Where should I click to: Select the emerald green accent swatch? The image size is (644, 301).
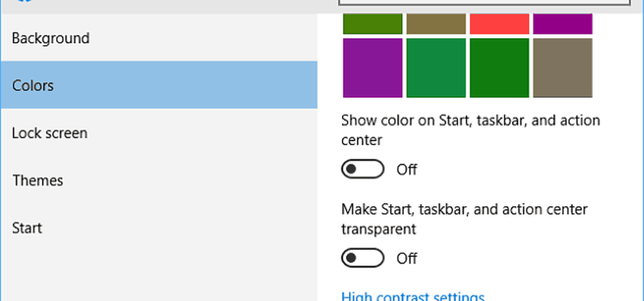[x=435, y=68]
